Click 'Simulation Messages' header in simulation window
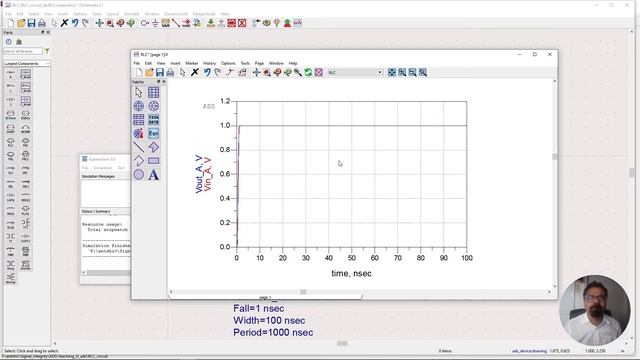 coord(98,176)
